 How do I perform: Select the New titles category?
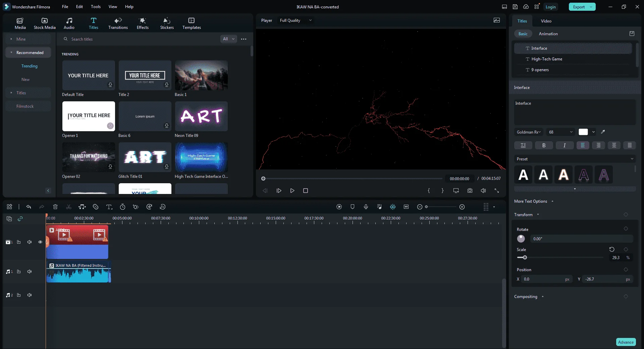point(25,80)
